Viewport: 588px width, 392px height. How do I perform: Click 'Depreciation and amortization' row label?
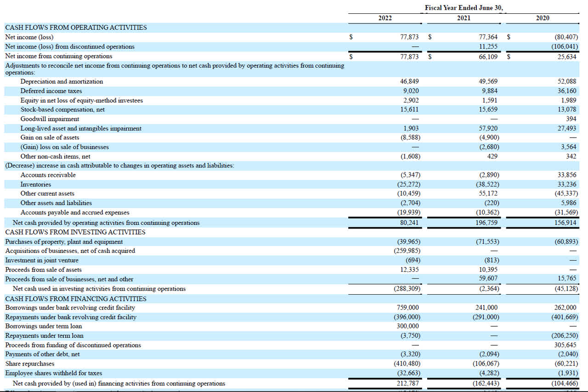[x=62, y=81]
